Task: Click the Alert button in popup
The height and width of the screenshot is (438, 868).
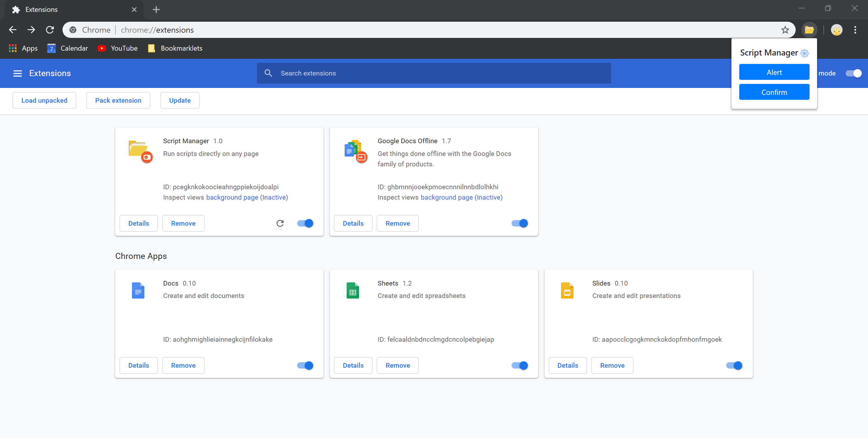Action: [774, 72]
